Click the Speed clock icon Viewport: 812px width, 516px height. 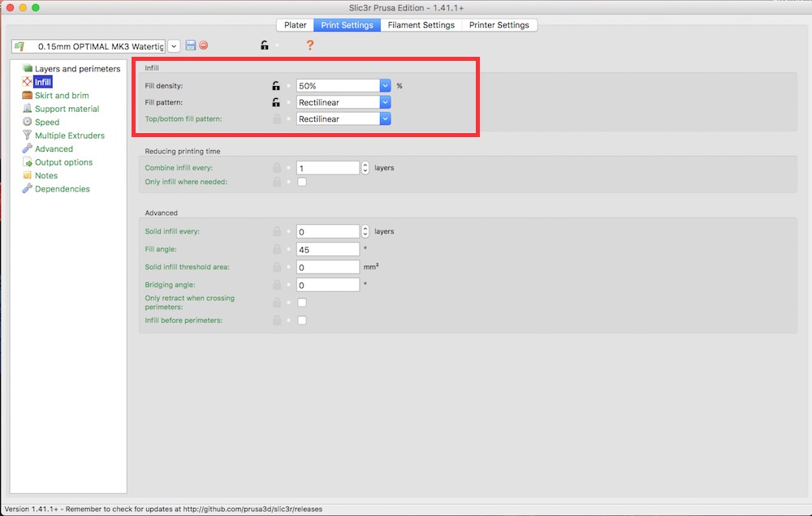[x=28, y=122]
